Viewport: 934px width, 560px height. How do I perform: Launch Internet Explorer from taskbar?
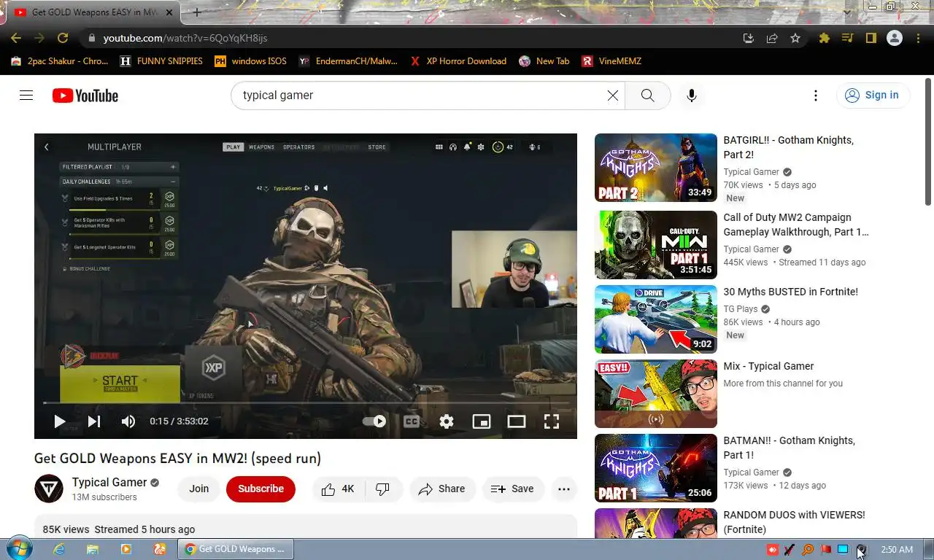59,549
